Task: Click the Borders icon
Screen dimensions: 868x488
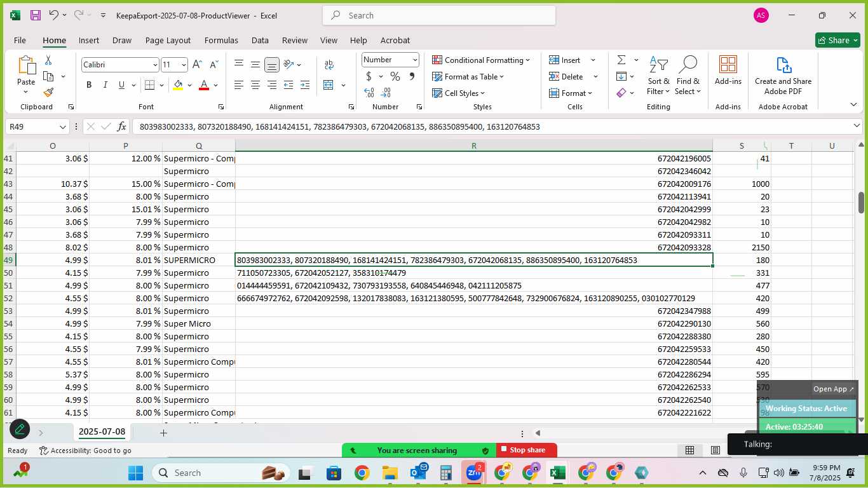Action: [x=150, y=85]
